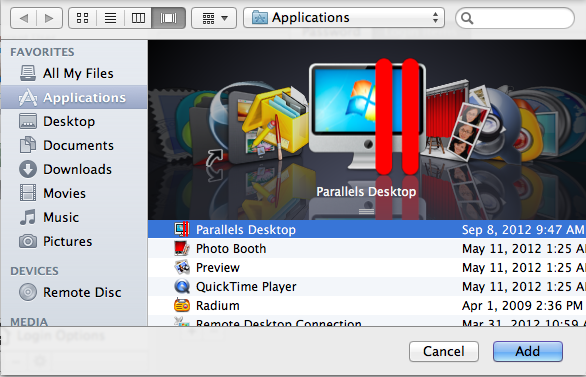The height and width of the screenshot is (377, 586).
Task: Click Sep 8, 2012 9:47 AM date
Action: (523, 229)
